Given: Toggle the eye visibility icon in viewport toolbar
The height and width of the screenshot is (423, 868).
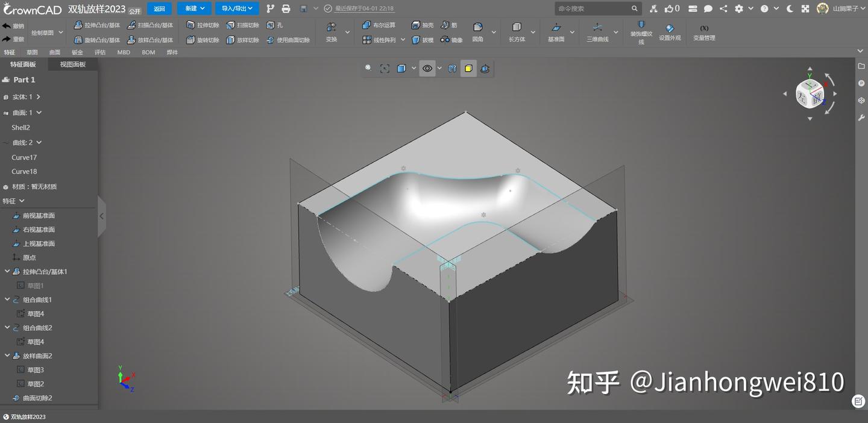Looking at the screenshot, I should 427,68.
